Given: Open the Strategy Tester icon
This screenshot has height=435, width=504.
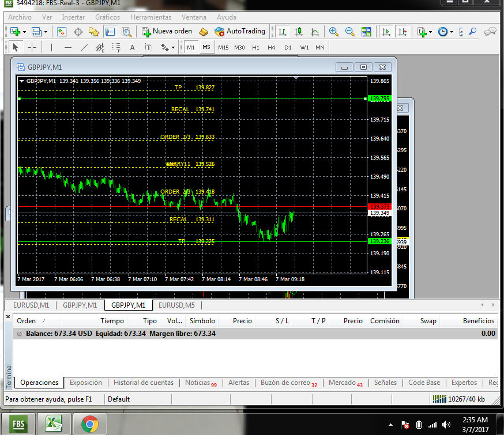Looking at the screenshot, I should pos(127,32).
